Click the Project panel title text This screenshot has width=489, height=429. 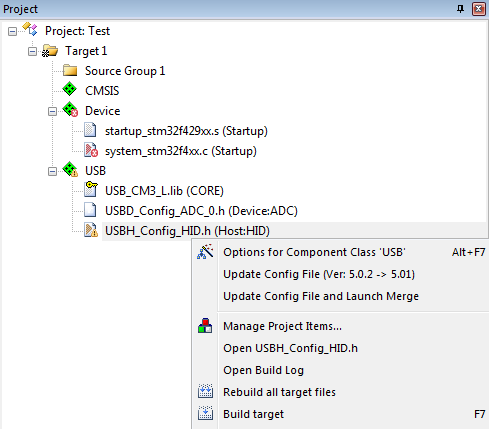coord(20,9)
